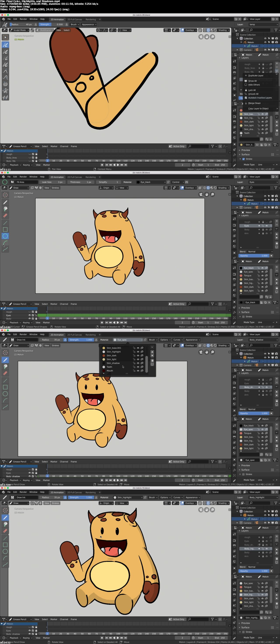Choose Merge Down from the layer menu
280x644 pixels.
[x=254, y=103]
